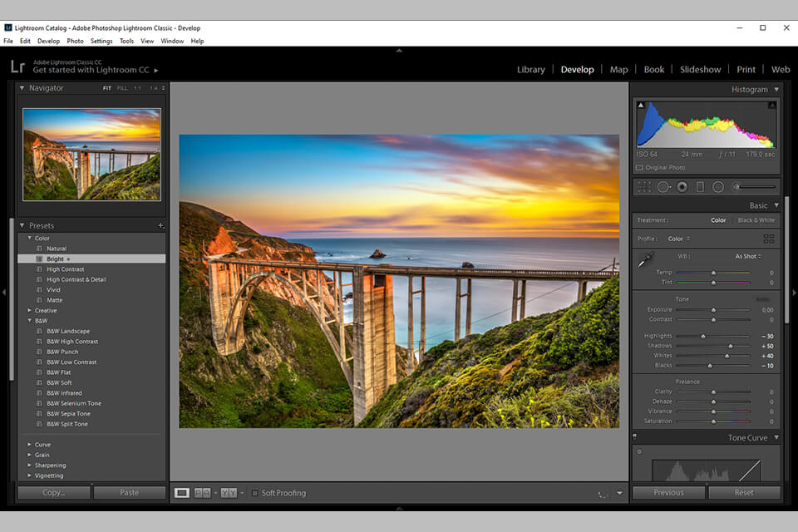The width and height of the screenshot is (798, 532).
Task: Select the Crop Overlay tool
Action: click(x=645, y=186)
